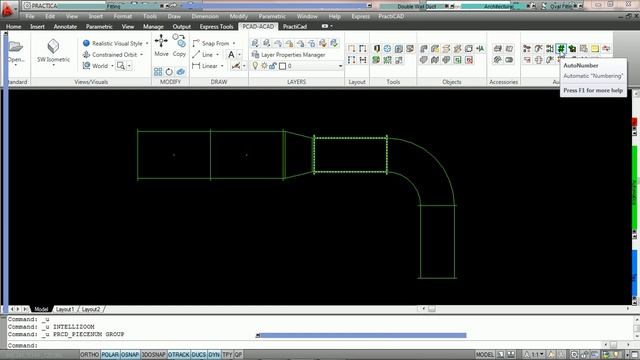
Task: Toggle DYN dynamic input in status bar
Action: pyautogui.click(x=214, y=355)
